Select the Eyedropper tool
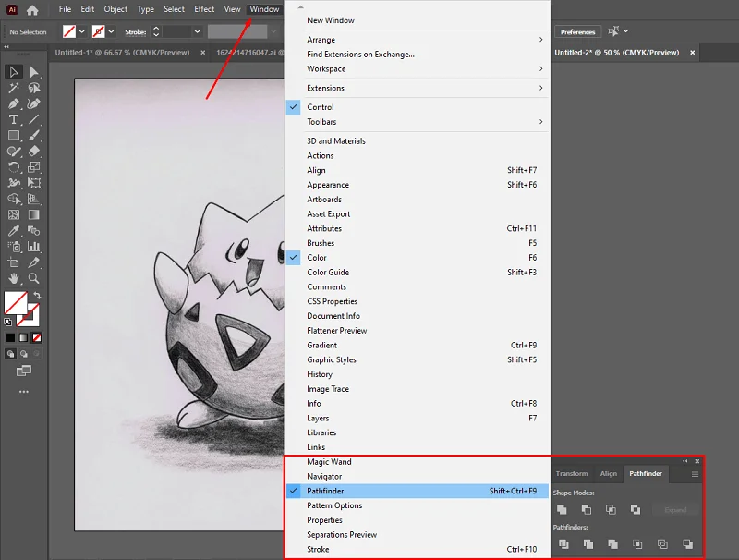Image resolution: width=739 pixels, height=560 pixels. (14, 231)
